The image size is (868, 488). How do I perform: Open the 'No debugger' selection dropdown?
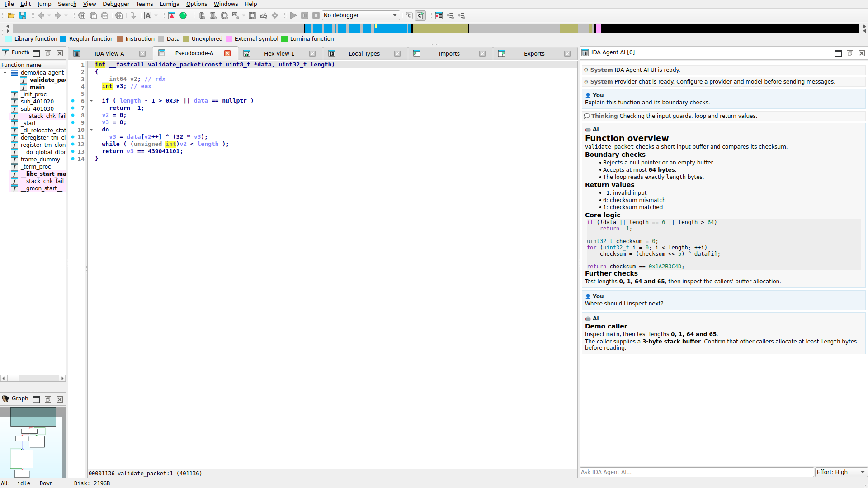click(x=361, y=15)
